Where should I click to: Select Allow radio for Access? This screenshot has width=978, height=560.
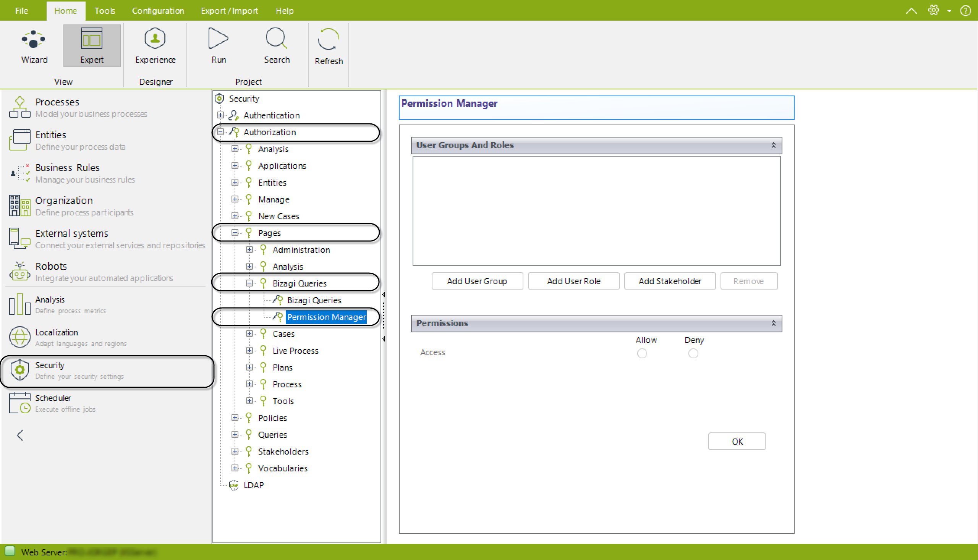coord(642,353)
